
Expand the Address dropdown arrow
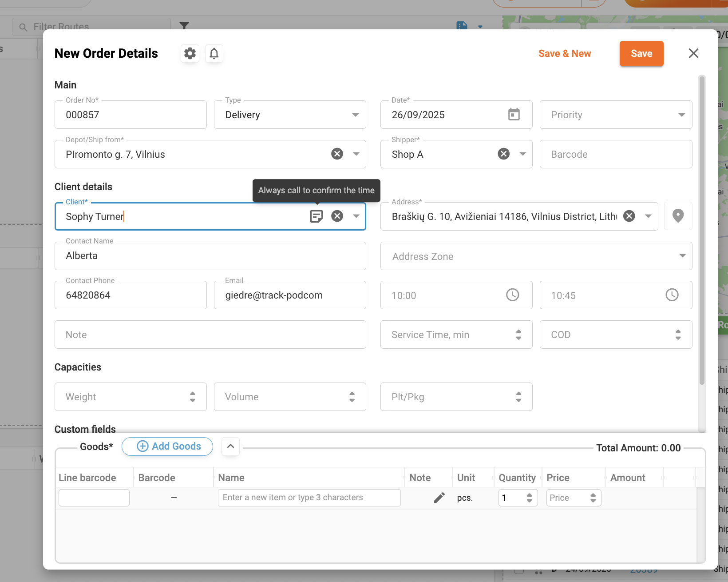pos(648,216)
